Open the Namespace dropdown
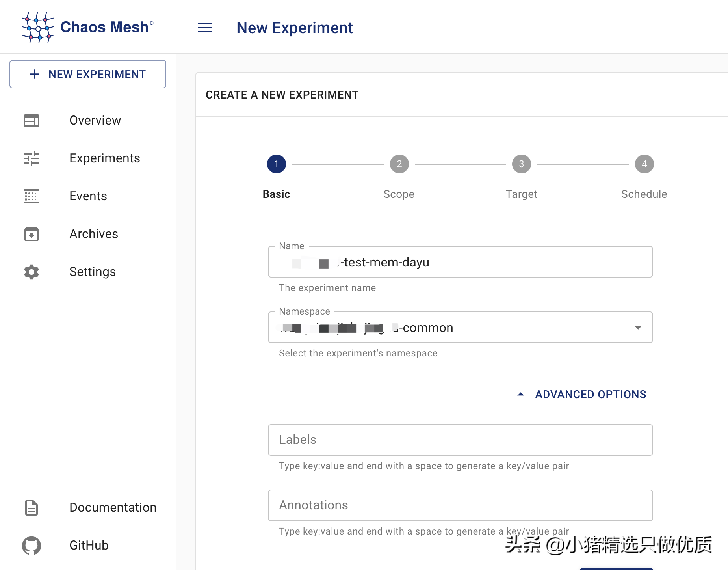728x570 pixels. click(461, 328)
